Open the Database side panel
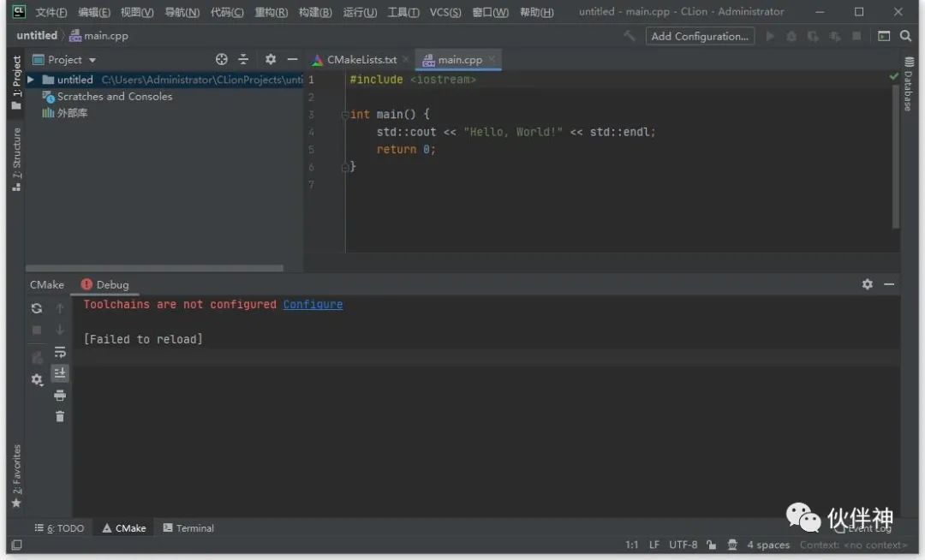925x560 pixels. [x=909, y=83]
